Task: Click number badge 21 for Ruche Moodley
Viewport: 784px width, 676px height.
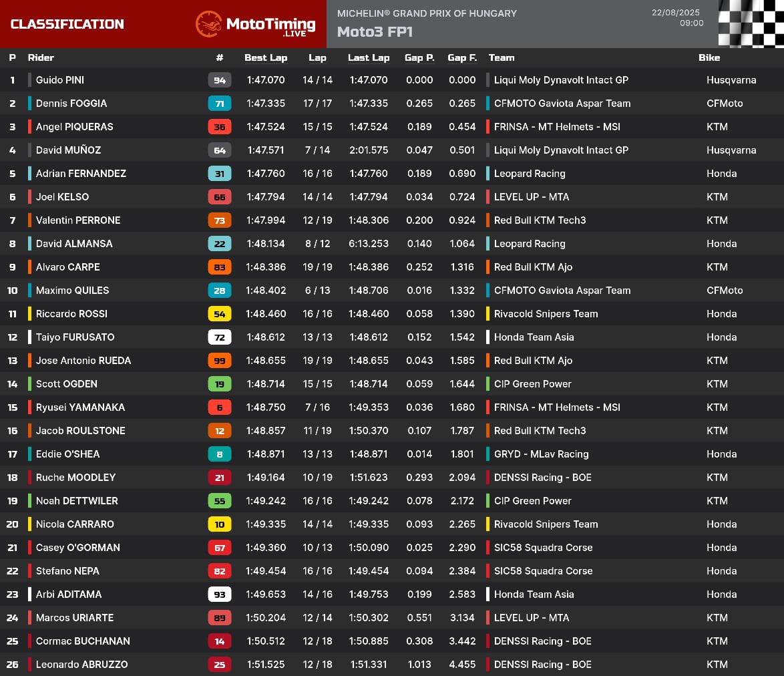Action: [x=220, y=478]
